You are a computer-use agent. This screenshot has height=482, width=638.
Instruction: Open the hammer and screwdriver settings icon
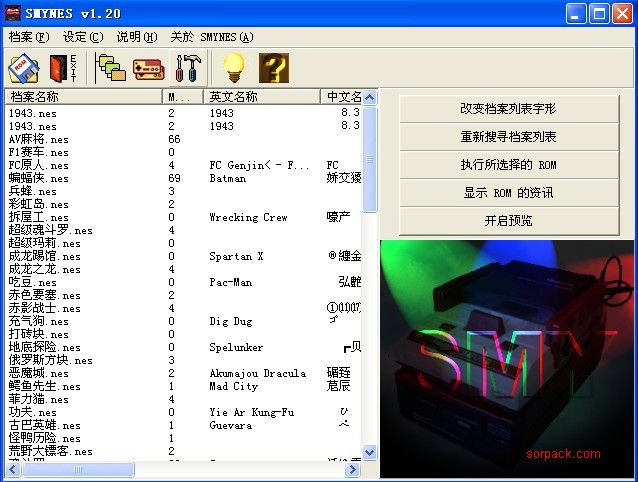[x=187, y=68]
